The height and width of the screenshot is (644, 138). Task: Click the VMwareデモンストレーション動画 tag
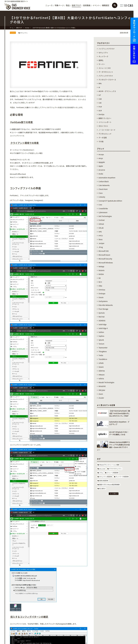point(108,465)
